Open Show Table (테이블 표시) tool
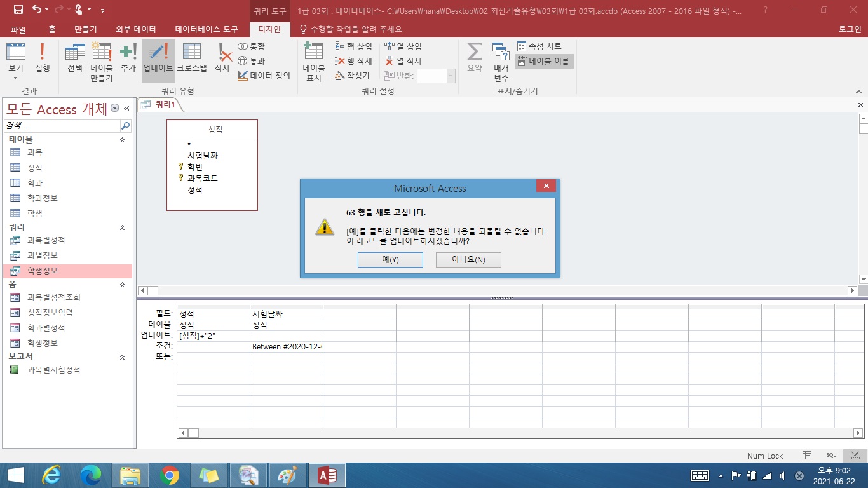 point(313,60)
